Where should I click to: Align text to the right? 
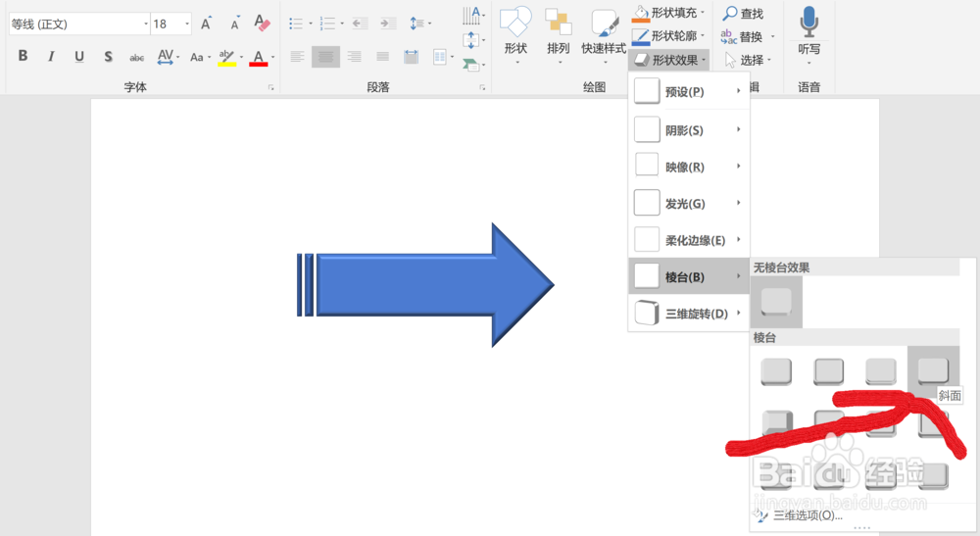[x=355, y=57]
